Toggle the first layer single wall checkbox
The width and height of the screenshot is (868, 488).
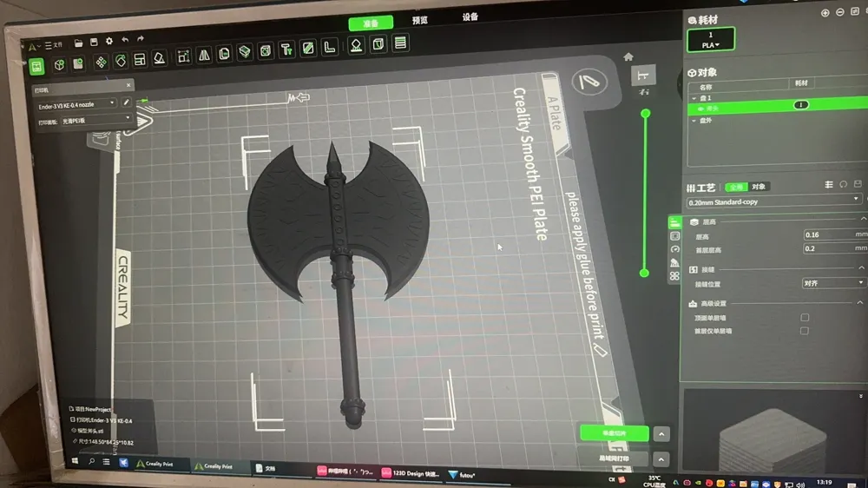805,331
